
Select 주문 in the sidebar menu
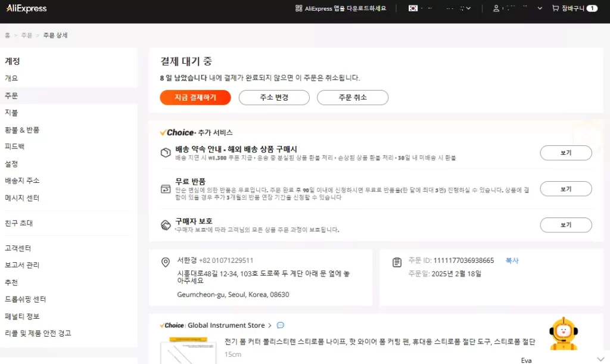coord(13,95)
